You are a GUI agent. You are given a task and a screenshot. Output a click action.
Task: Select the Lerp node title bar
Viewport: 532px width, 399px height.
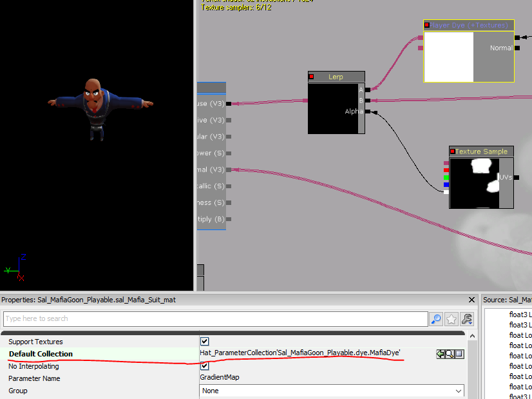(x=336, y=77)
